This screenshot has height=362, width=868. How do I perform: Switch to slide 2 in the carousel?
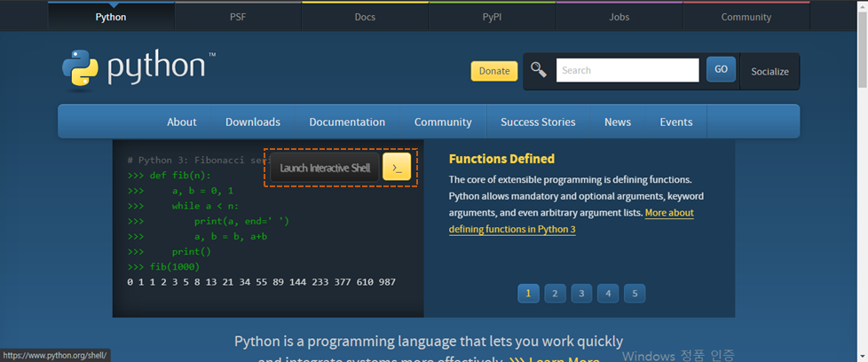click(x=555, y=294)
